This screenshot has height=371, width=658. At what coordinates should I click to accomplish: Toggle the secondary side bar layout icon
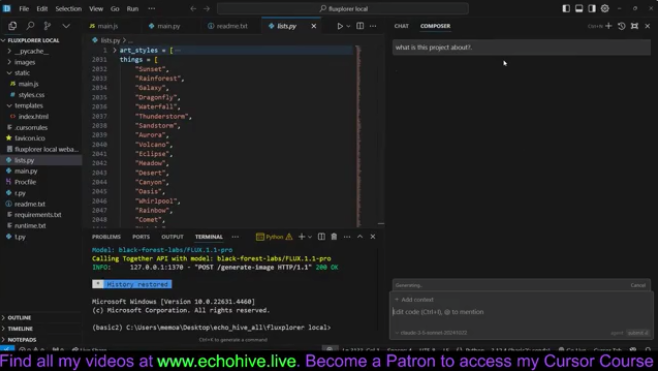coord(592,8)
